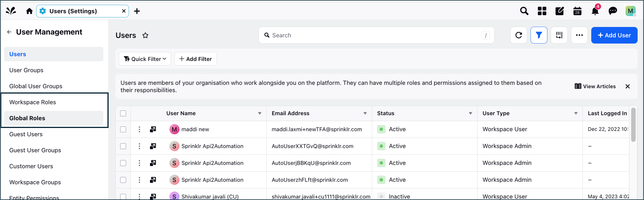Toggle the filter funnel button
Screen dimensions: 644x200
pyautogui.click(x=539, y=35)
